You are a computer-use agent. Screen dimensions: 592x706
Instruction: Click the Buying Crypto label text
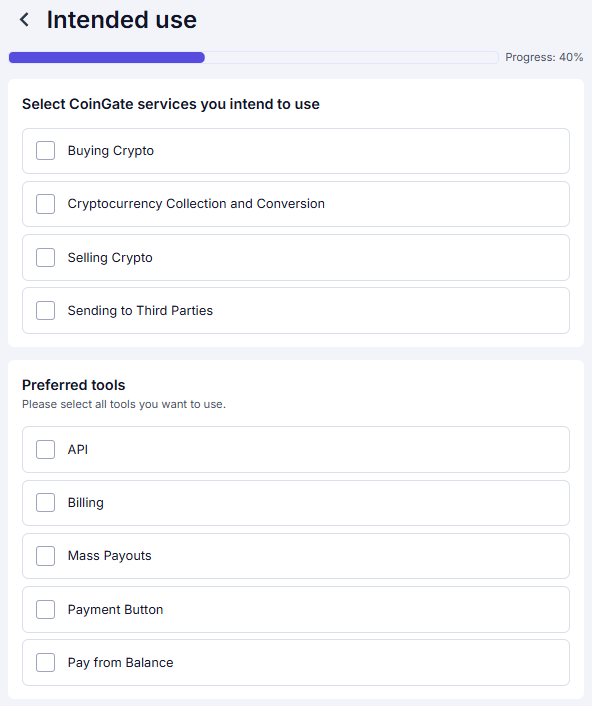(111, 151)
